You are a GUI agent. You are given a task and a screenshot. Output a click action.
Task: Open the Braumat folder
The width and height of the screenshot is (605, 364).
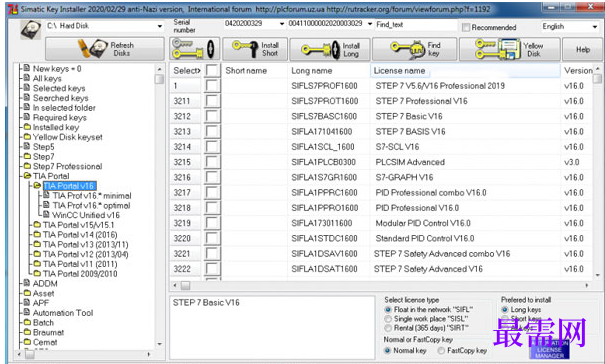(x=48, y=332)
